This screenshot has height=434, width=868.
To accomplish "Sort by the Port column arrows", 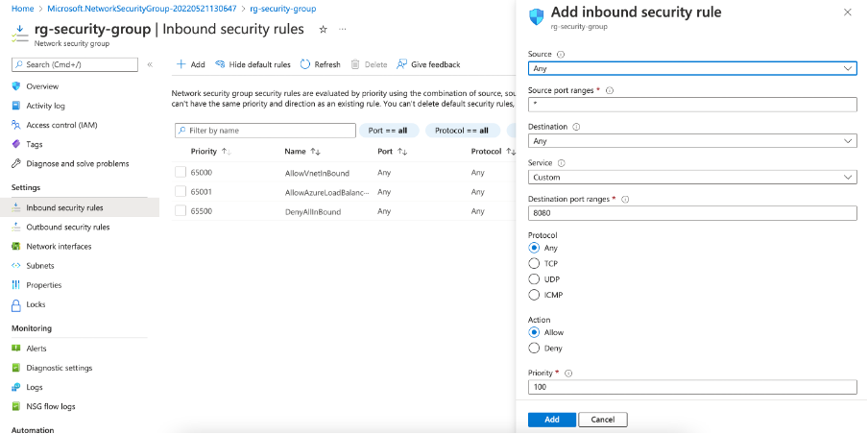I will 402,152.
